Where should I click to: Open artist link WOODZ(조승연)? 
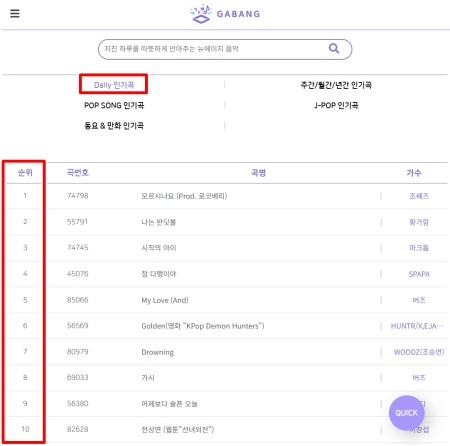[419, 352]
